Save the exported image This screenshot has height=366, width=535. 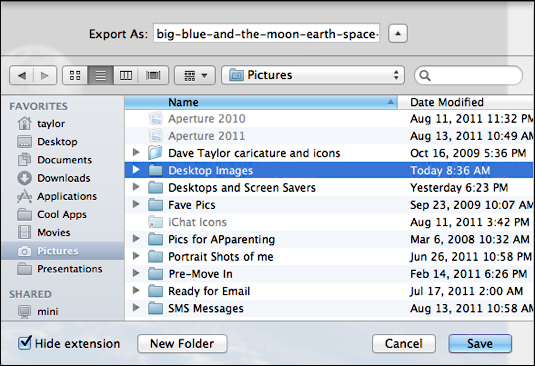pos(480,344)
